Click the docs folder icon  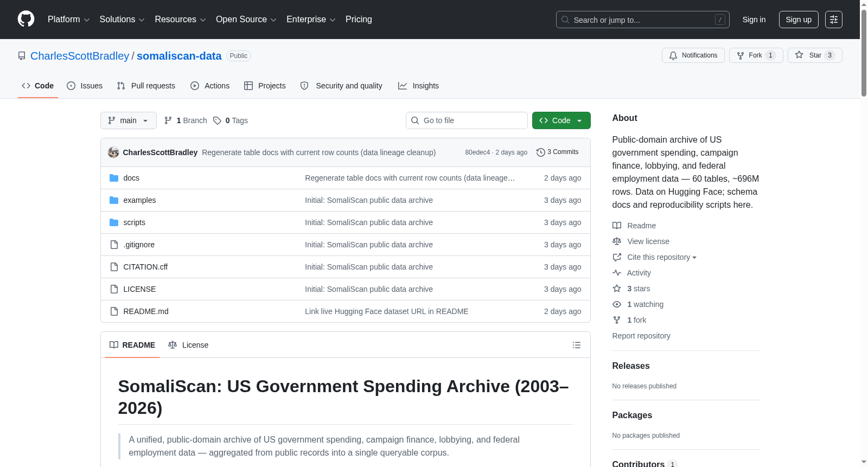[x=114, y=178]
